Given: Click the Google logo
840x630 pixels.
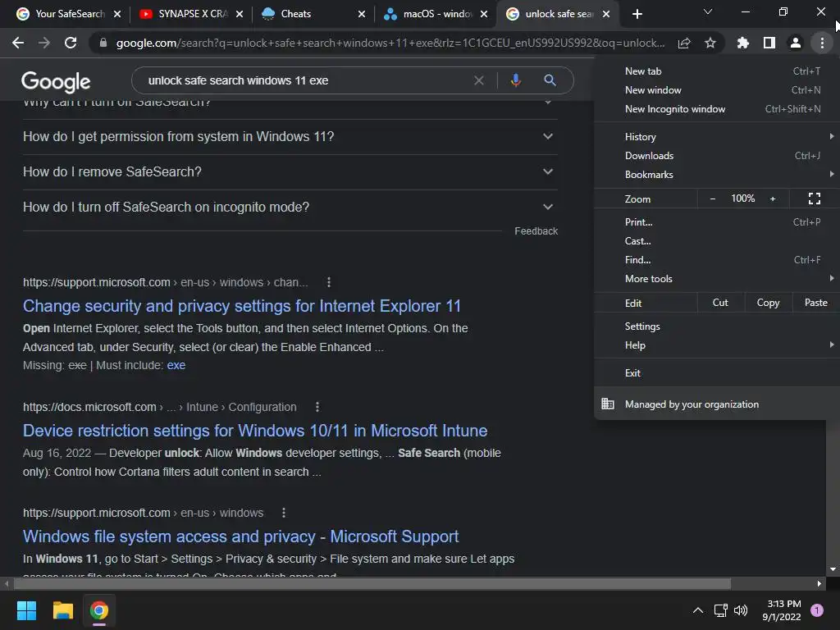Looking at the screenshot, I should pyautogui.click(x=56, y=81).
